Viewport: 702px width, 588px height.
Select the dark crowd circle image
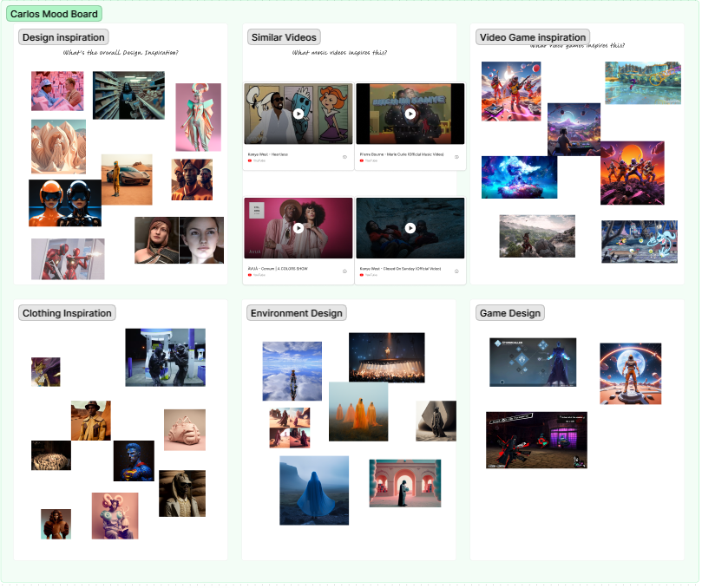tap(51, 455)
